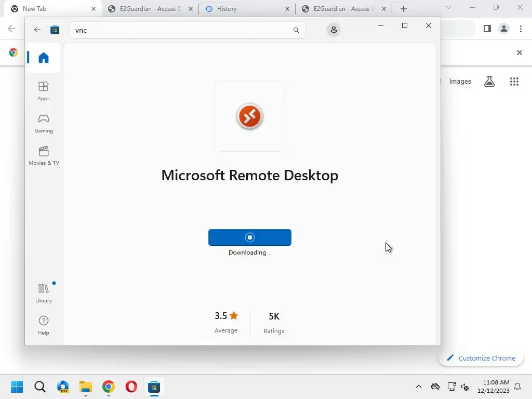Open Windows taskbar Search
This screenshot has width=532, height=399.
(x=39, y=387)
